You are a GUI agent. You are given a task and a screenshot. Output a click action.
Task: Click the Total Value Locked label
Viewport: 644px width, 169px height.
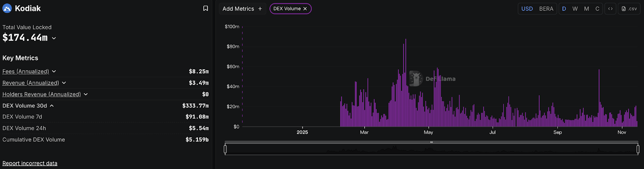coord(27,27)
